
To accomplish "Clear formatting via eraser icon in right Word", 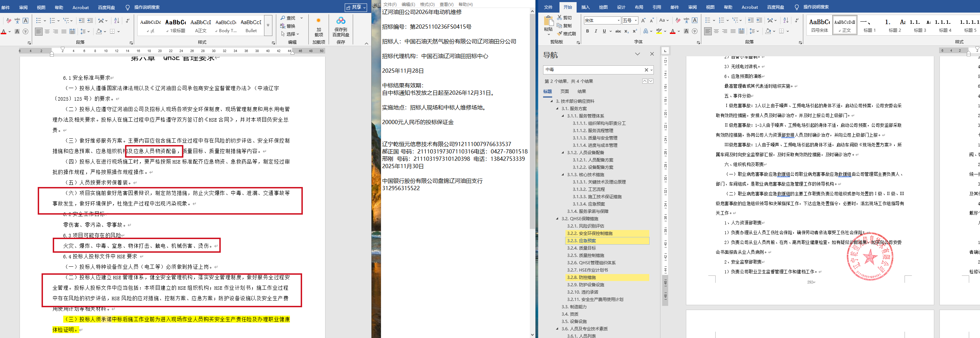I will click(x=678, y=20).
